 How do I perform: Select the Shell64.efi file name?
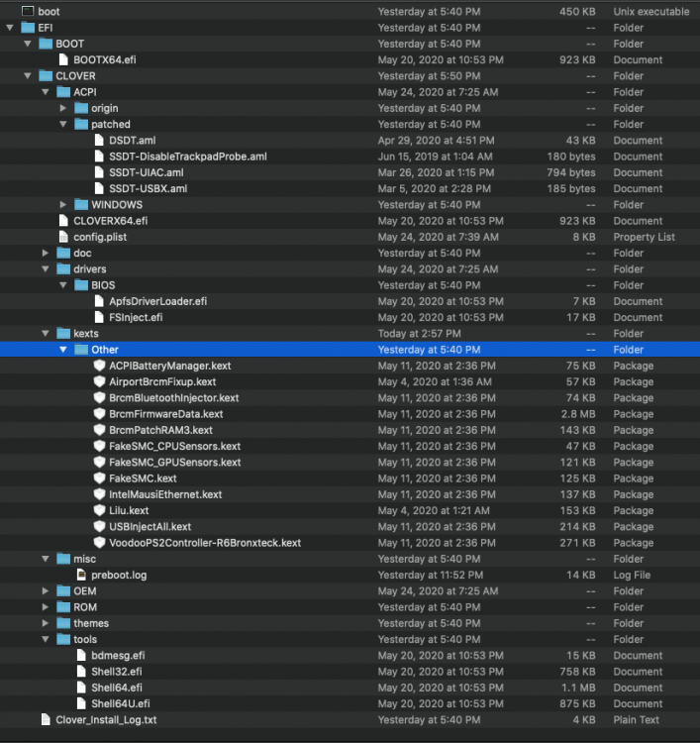click(117, 689)
